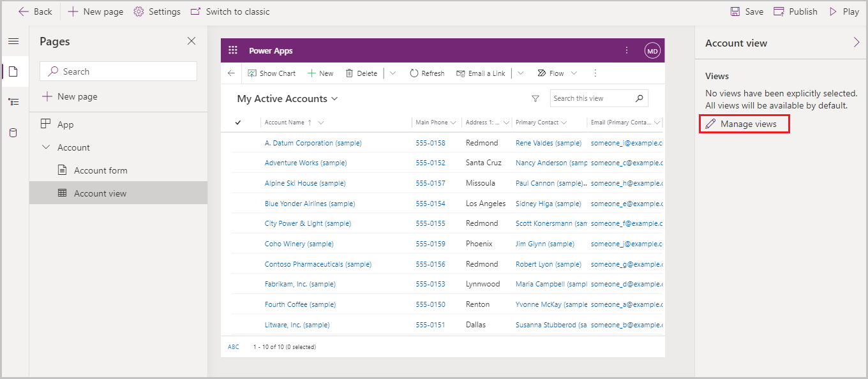Open the Pages panel icon in left rail
The height and width of the screenshot is (379, 868).
pos(14,71)
